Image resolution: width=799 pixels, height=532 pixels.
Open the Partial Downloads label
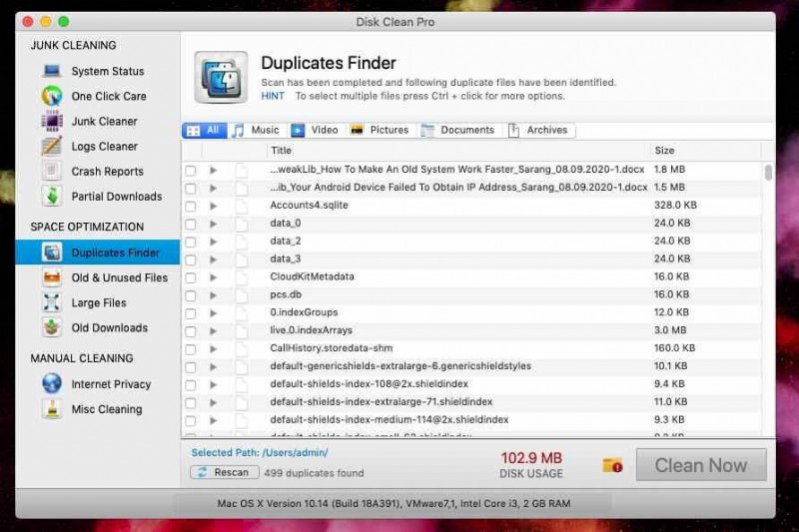coord(117,197)
